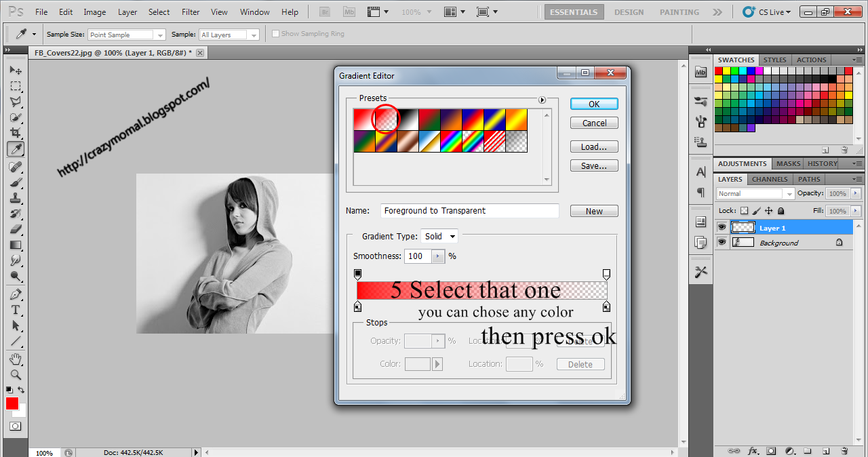Select the Zoom tool
868x457 pixels.
(16, 374)
